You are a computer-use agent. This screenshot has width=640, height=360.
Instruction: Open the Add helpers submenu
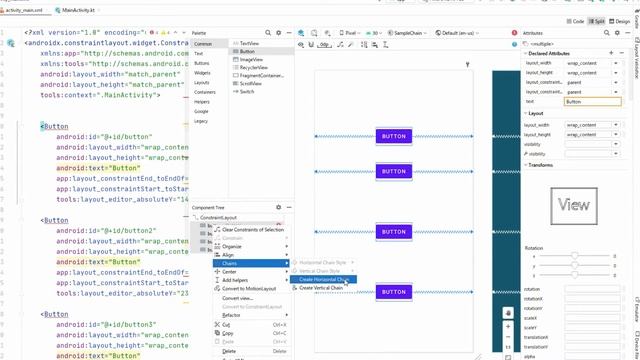tap(251, 280)
